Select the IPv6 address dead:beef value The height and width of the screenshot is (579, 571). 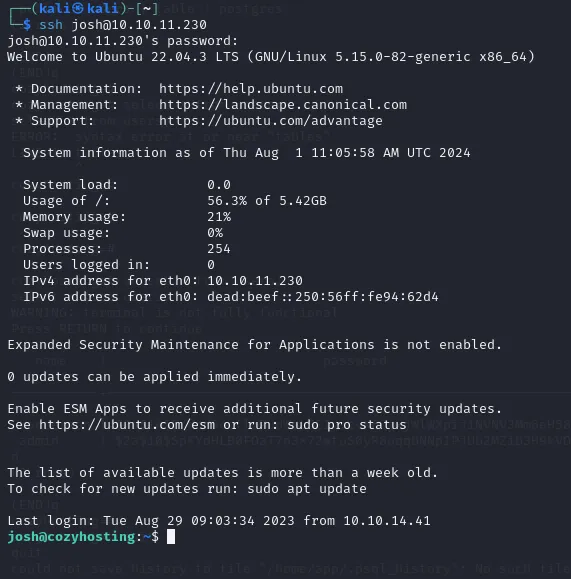pos(323,297)
